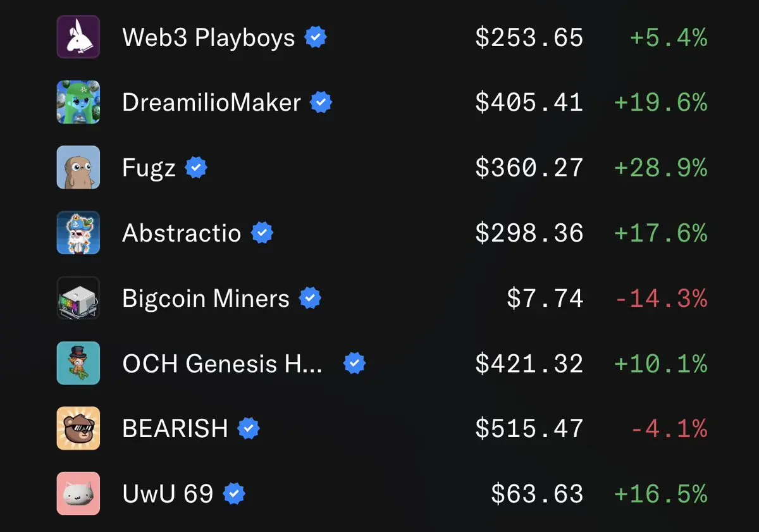Click verified badge next to Abstractio
This screenshot has width=759, height=532.
click(x=262, y=233)
